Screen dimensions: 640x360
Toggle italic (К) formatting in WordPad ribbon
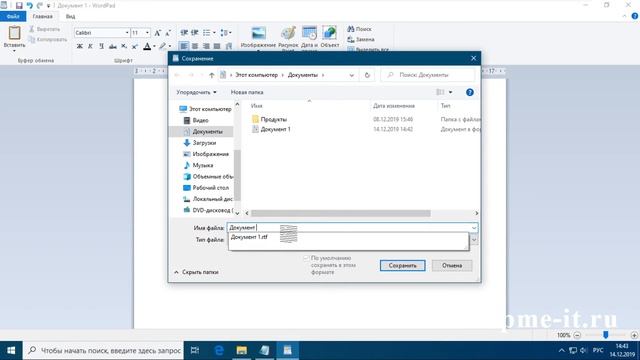pos(91,47)
